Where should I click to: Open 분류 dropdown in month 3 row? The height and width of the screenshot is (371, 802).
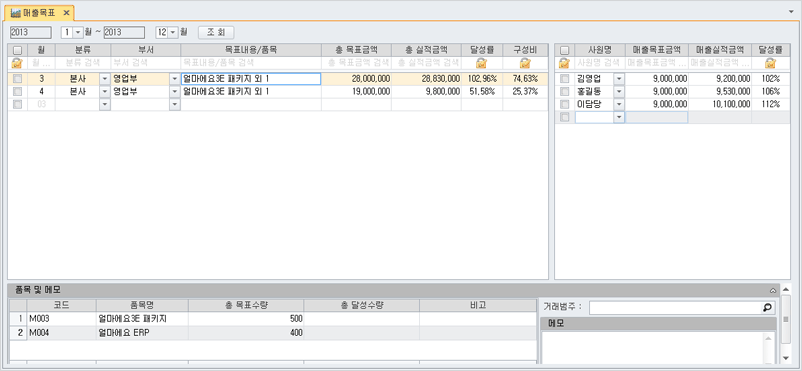pyautogui.click(x=104, y=79)
